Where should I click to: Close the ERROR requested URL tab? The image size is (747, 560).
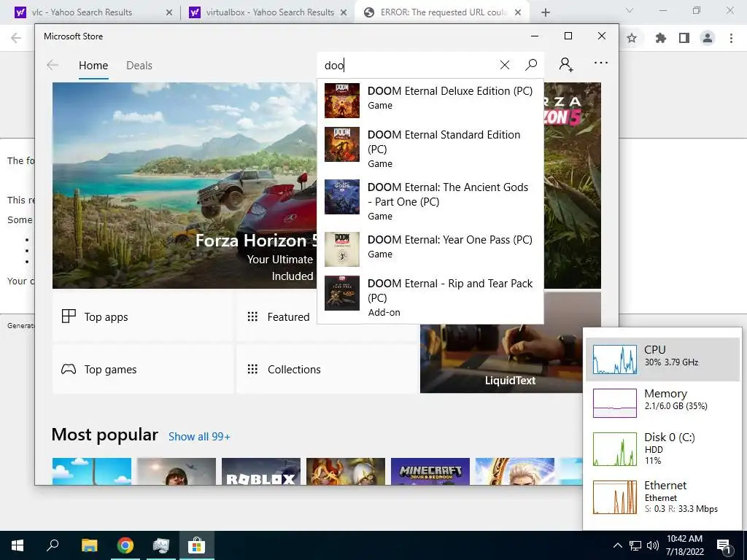point(518,13)
